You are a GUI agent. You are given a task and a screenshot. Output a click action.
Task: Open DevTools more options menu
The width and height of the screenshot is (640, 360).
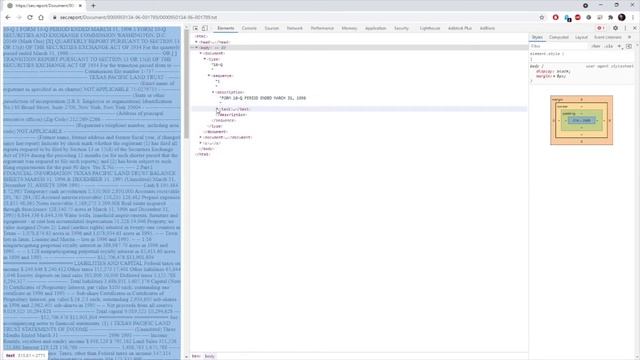625,28
